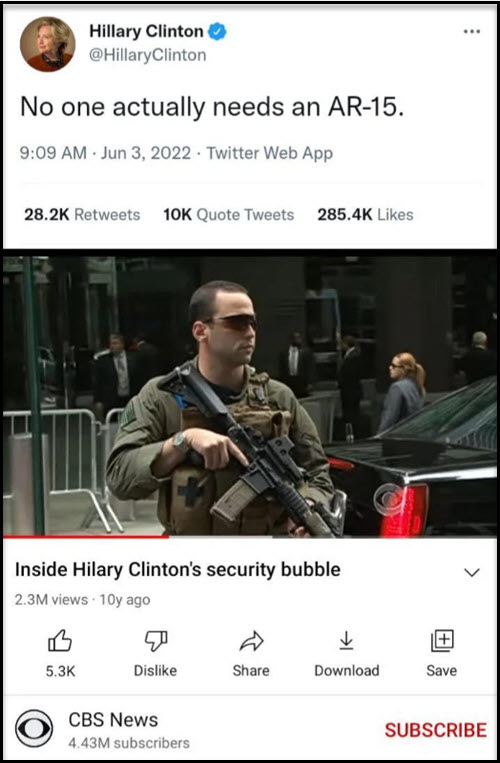Tap the video player frame
Image resolution: width=500 pixels, height=763 pixels.
pyautogui.click(x=250, y=396)
